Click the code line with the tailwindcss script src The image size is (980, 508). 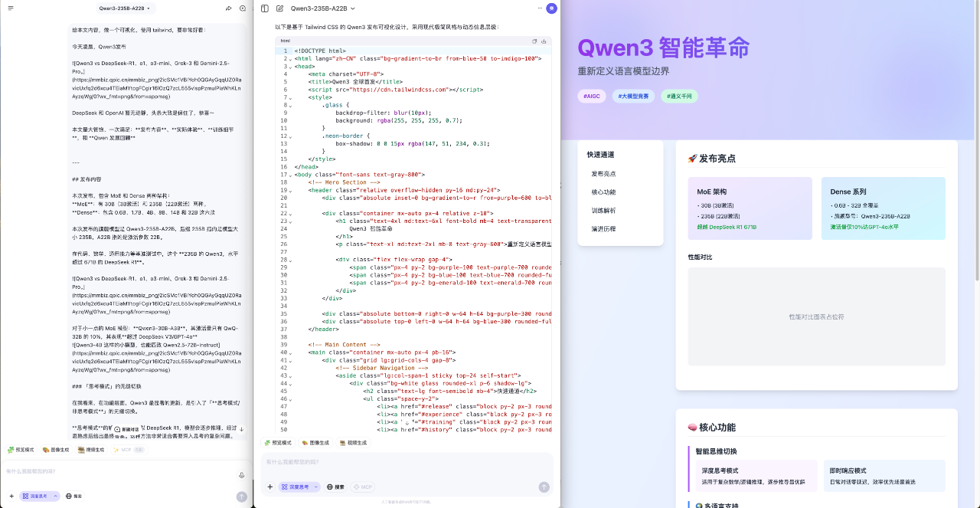tap(395, 90)
